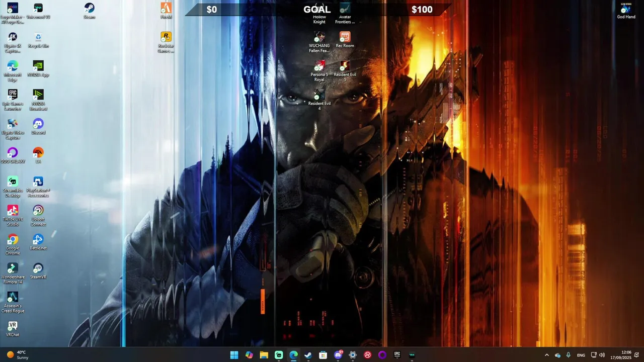This screenshot has width=644, height=362.
Task: Select the NVIDIA App desktop icon
Action: click(38, 69)
